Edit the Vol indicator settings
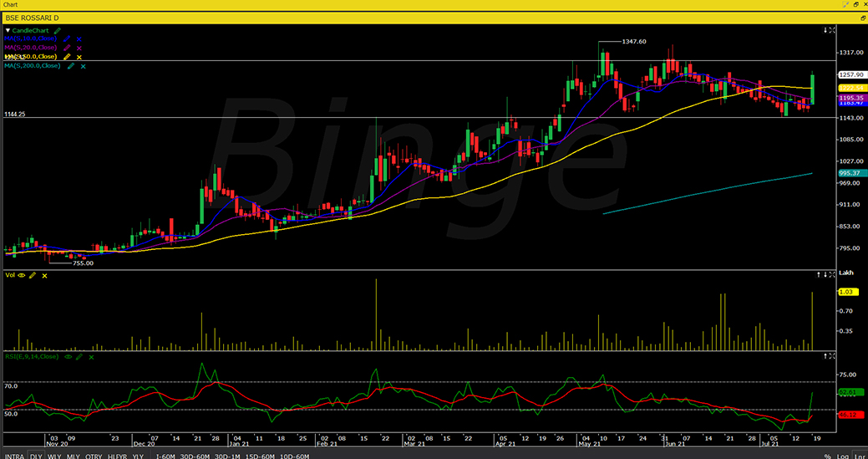Screen dimensions: 868x459 tap(33, 275)
